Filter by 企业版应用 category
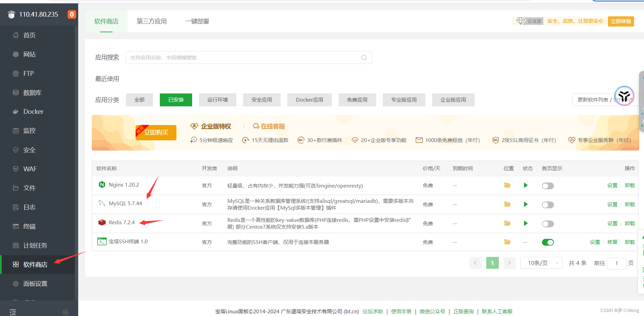The image size is (644, 316). click(453, 100)
